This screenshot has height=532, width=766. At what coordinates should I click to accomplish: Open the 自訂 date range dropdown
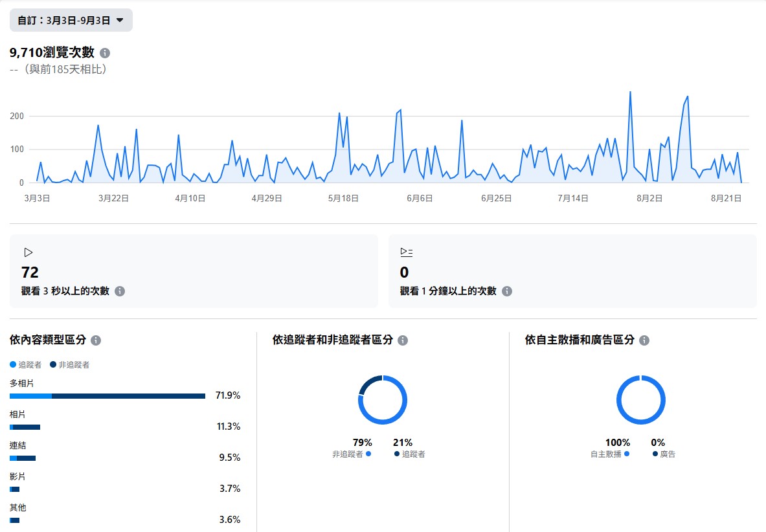[71, 20]
